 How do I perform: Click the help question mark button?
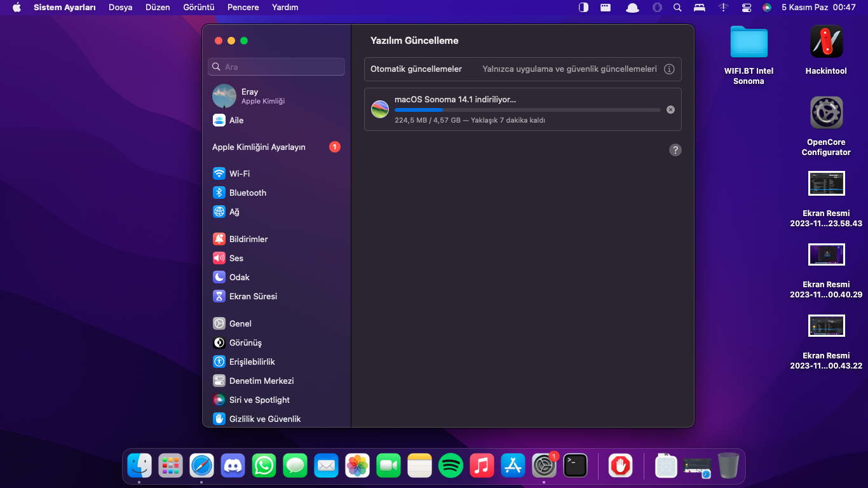[675, 150]
